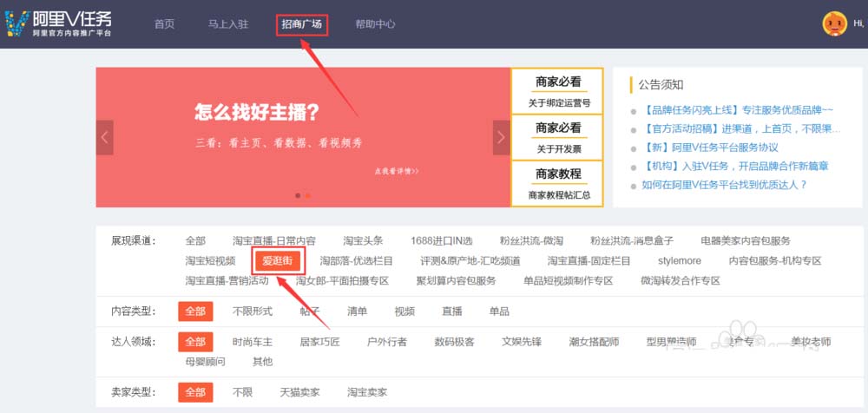Screen dimensions: 868x413
Task: Filter channel by 微淘转发合作专区
Action: point(681,281)
